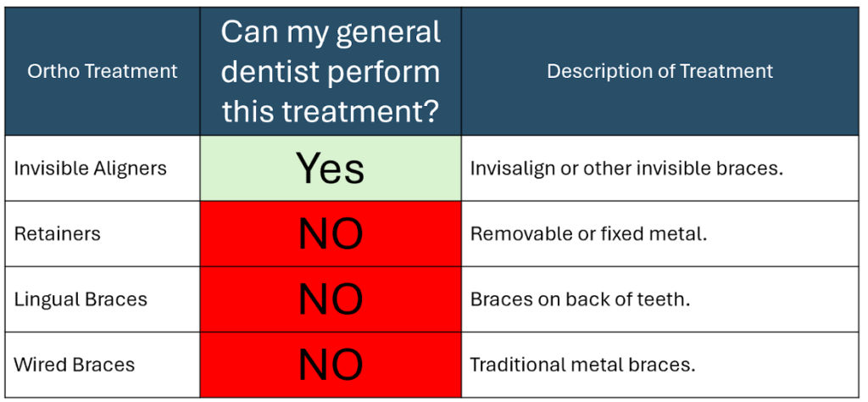
Task: Select the red NO cell for Wired Braces
Action: coord(331,365)
